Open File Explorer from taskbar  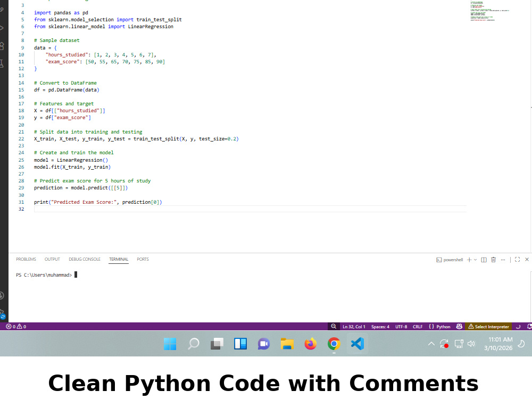[x=287, y=344]
